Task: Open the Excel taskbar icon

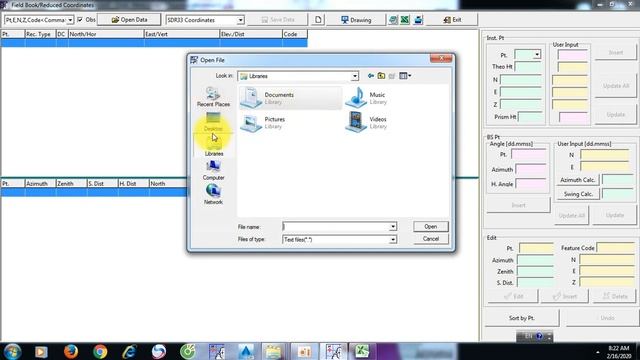Action: coord(362,351)
